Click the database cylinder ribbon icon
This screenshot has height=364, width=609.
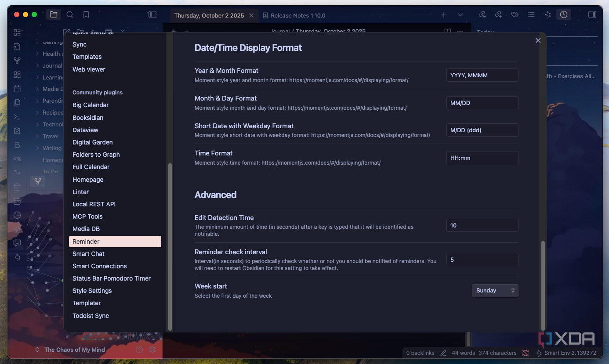(x=17, y=187)
